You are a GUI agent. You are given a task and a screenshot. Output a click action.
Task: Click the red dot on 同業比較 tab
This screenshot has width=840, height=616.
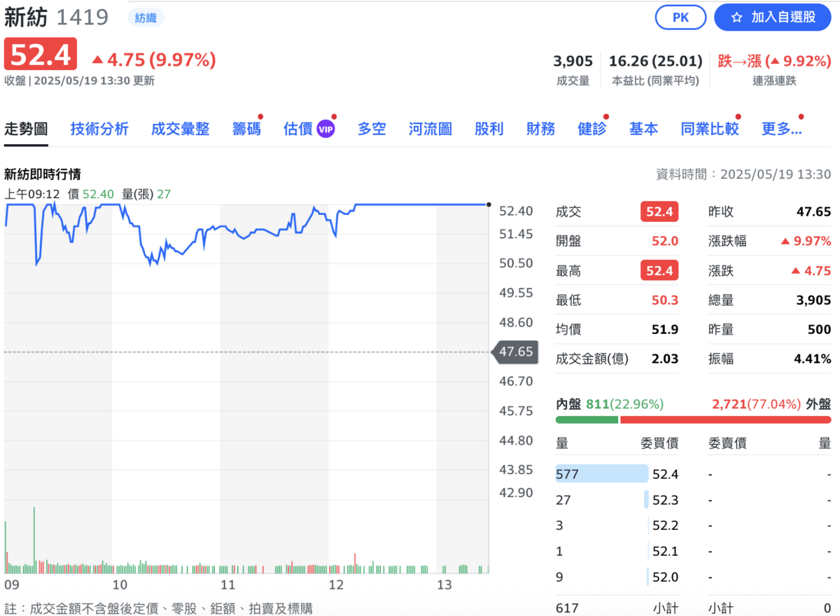point(737,116)
